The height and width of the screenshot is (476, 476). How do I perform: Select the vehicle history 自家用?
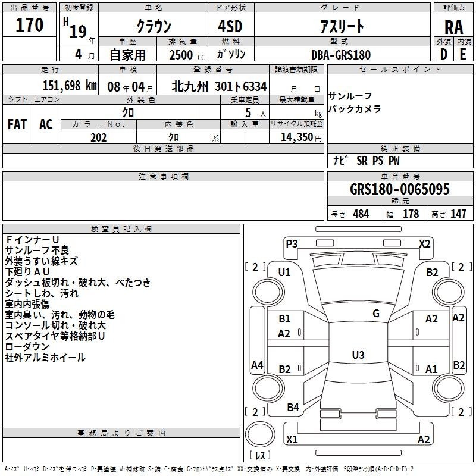coord(127,55)
